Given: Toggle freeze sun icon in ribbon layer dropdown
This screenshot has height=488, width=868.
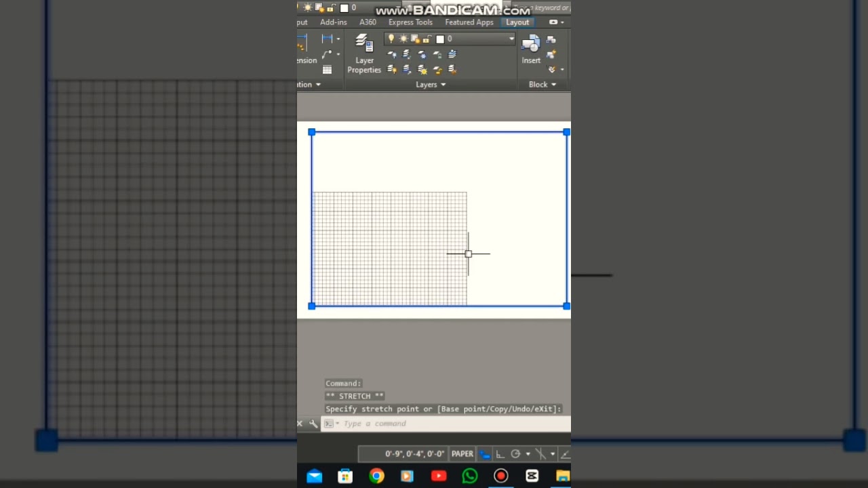Looking at the screenshot, I should [403, 39].
